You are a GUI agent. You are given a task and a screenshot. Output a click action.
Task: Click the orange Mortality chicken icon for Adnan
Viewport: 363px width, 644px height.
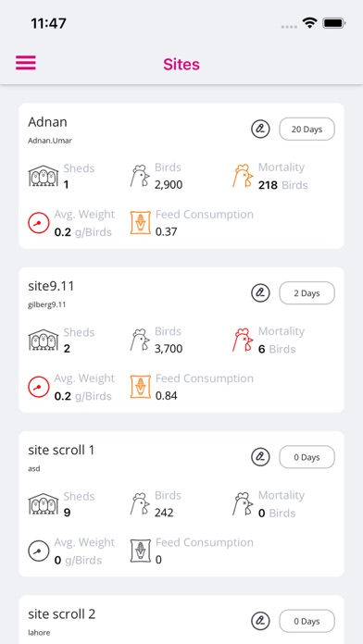(243, 176)
